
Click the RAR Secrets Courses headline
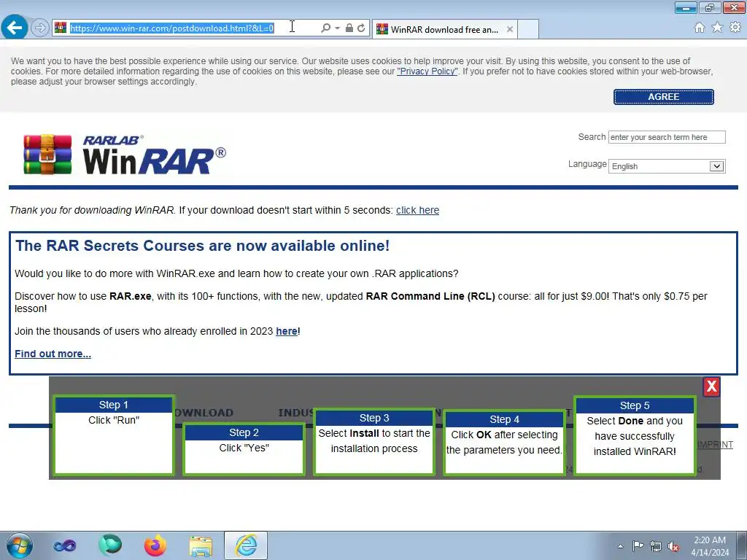pos(203,246)
